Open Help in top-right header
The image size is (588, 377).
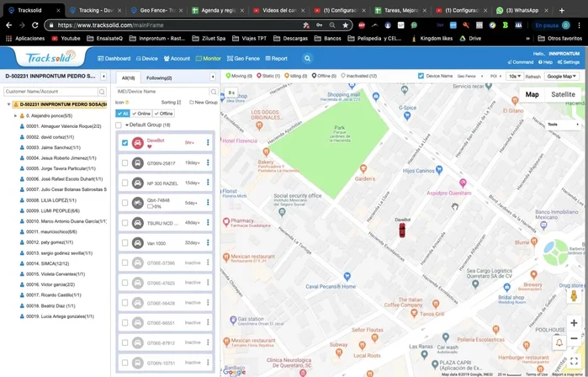545,62
